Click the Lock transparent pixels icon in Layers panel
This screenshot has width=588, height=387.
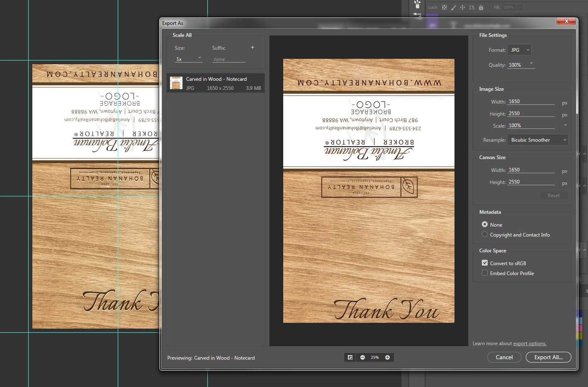pyautogui.click(x=444, y=7)
